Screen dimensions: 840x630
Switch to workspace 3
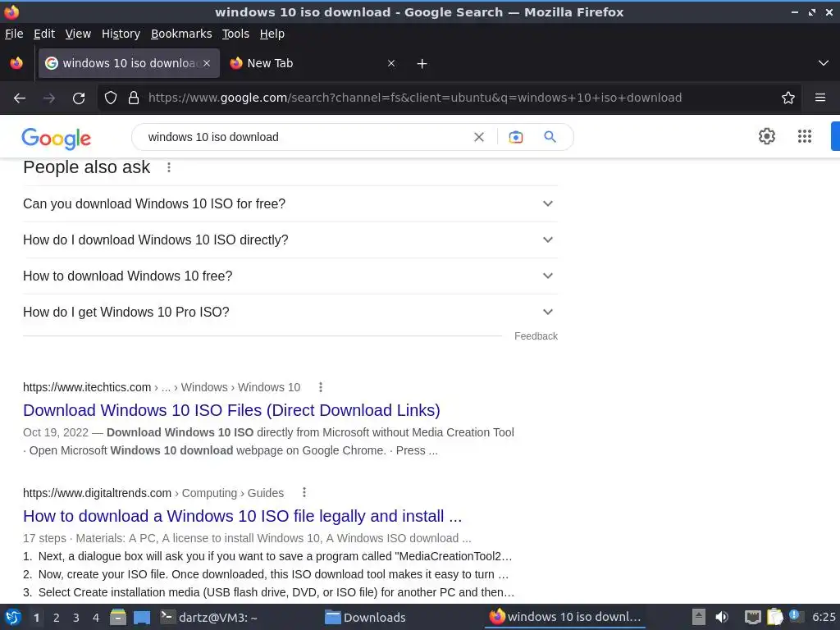pyautogui.click(x=76, y=618)
